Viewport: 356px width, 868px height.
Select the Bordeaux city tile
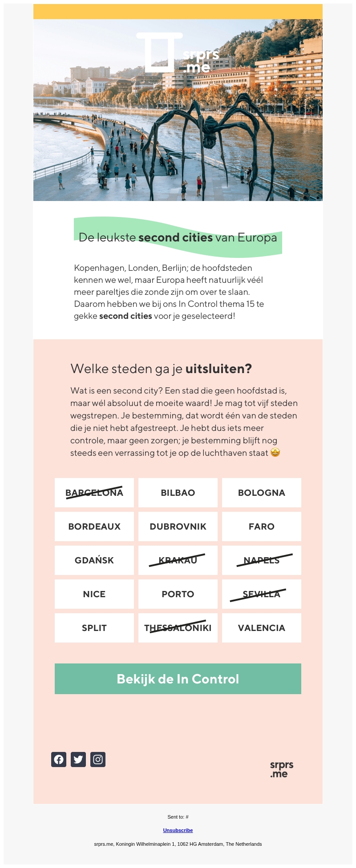[94, 526]
